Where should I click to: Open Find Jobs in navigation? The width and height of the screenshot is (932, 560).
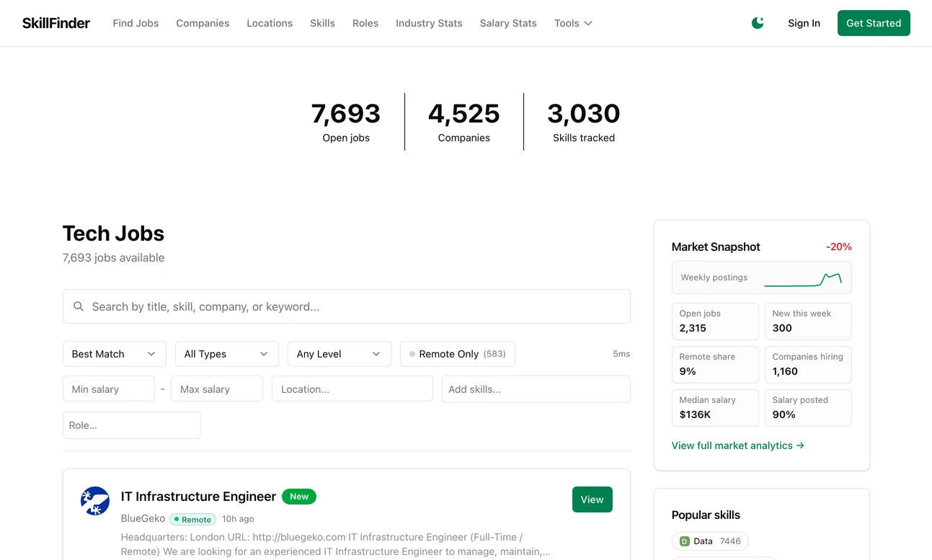[136, 23]
